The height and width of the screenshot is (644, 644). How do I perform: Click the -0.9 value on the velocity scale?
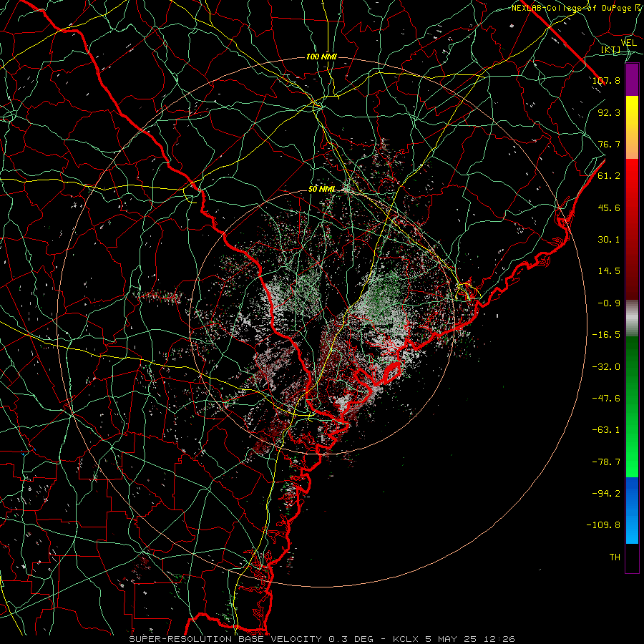pos(609,303)
